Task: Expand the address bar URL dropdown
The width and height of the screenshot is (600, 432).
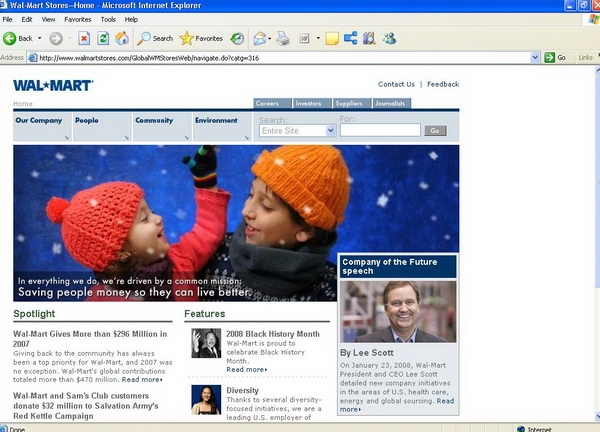Action: 535,58
